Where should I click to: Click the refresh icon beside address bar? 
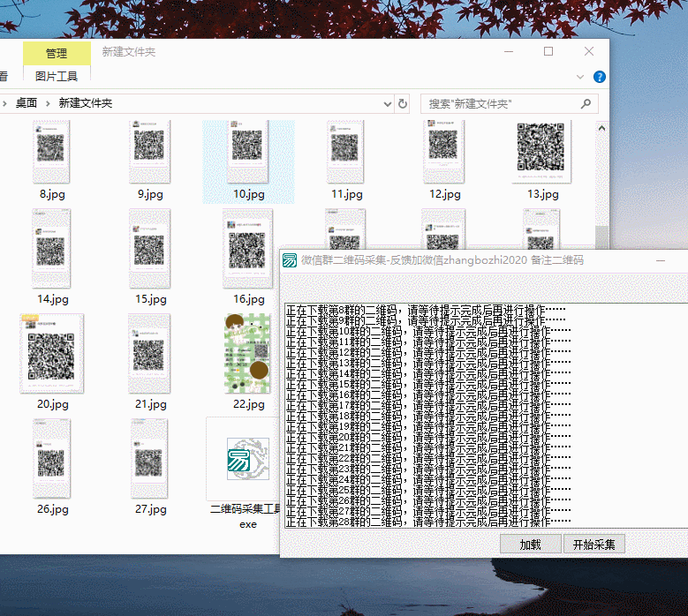pyautogui.click(x=403, y=104)
